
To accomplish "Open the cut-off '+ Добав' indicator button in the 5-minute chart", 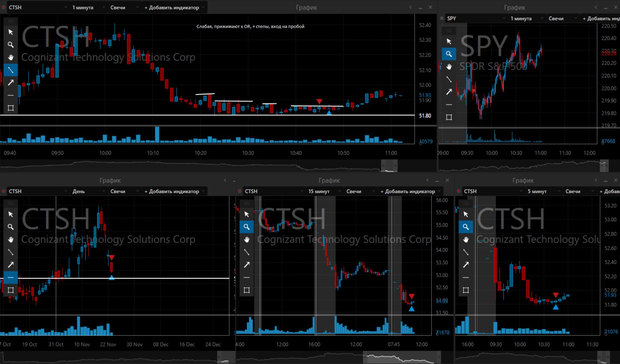I will click(609, 191).
